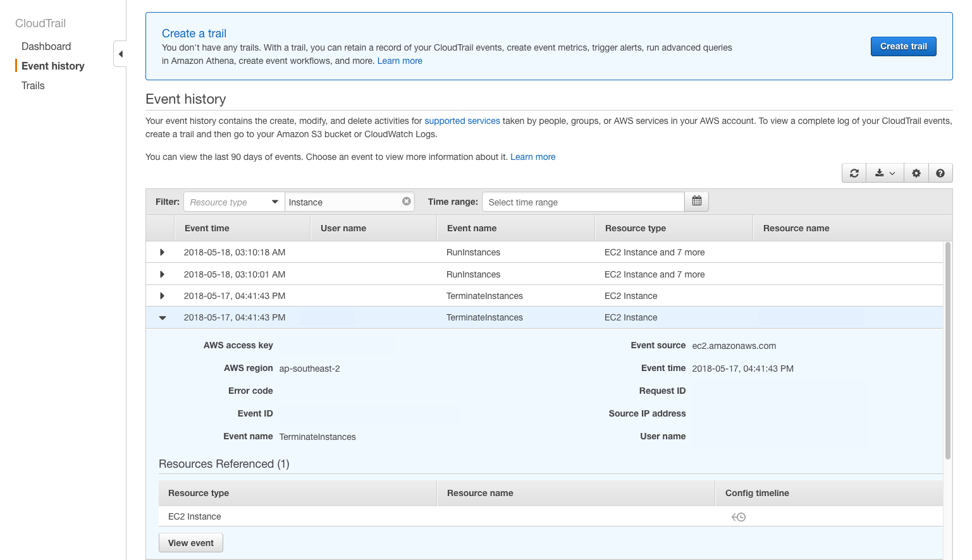
Task: Click the Resources Referenced (1) heading
Action: [224, 464]
